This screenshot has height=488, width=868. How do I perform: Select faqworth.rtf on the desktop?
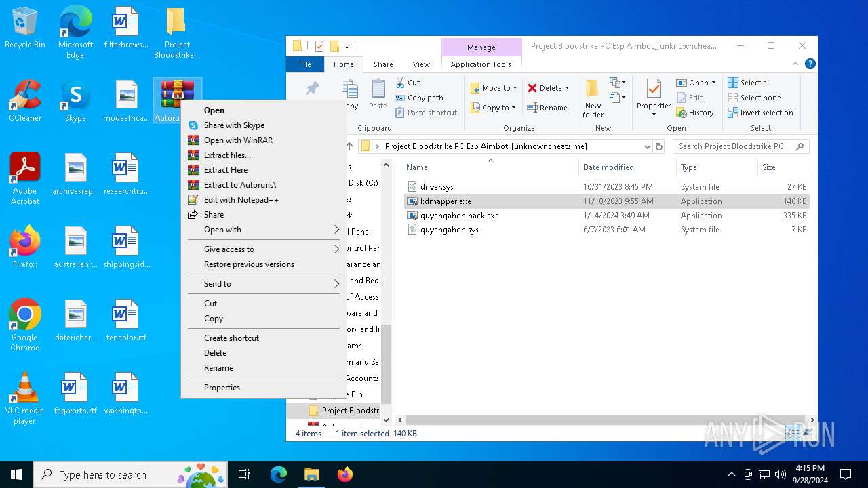coord(75,394)
